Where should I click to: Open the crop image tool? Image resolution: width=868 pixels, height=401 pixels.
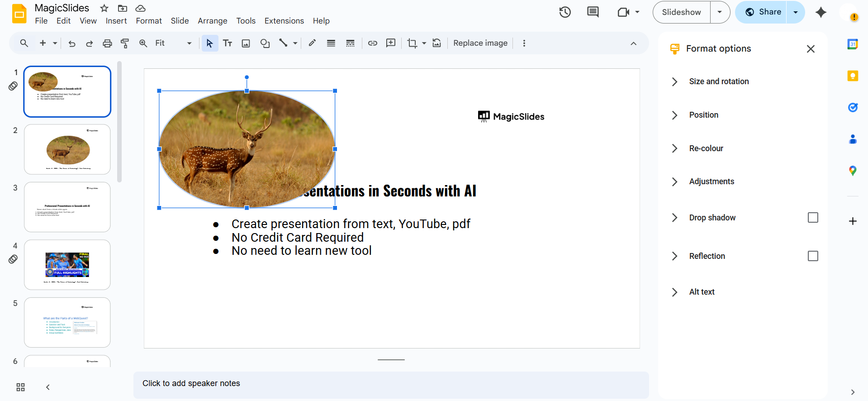(412, 43)
